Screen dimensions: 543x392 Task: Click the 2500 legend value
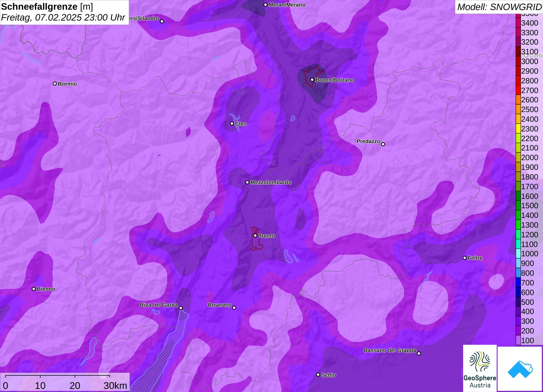click(529, 109)
